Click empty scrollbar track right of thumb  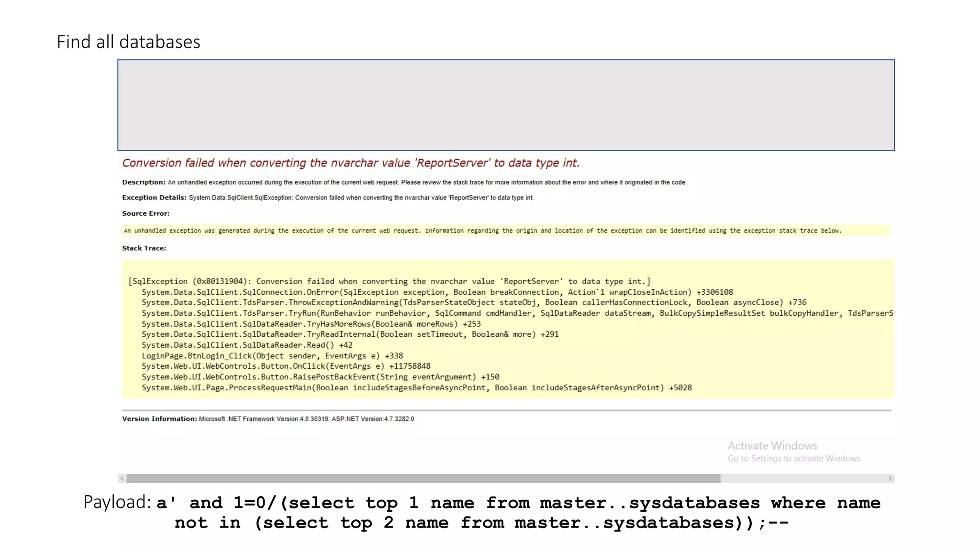[804, 478]
